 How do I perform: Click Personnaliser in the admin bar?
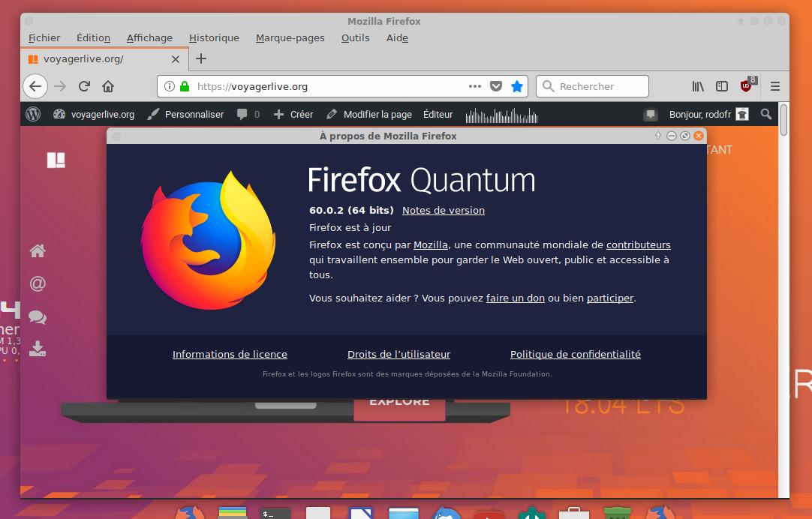[185, 114]
